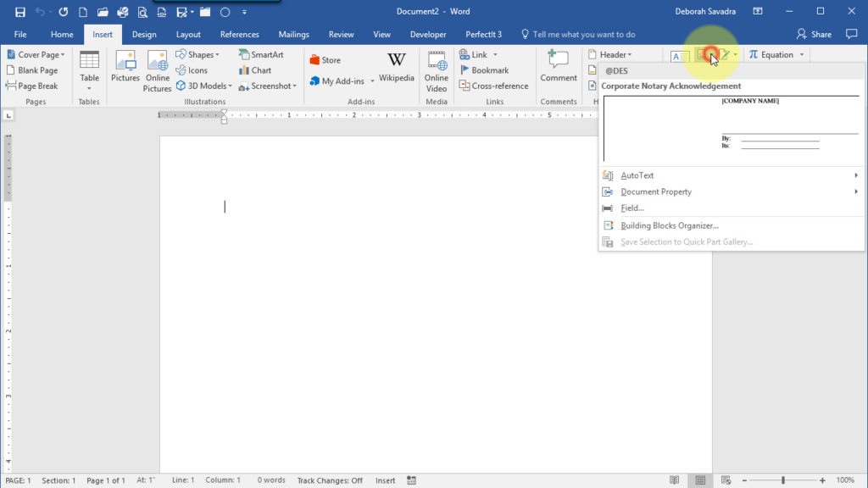Open the Design ribbon tab

pos(144,34)
